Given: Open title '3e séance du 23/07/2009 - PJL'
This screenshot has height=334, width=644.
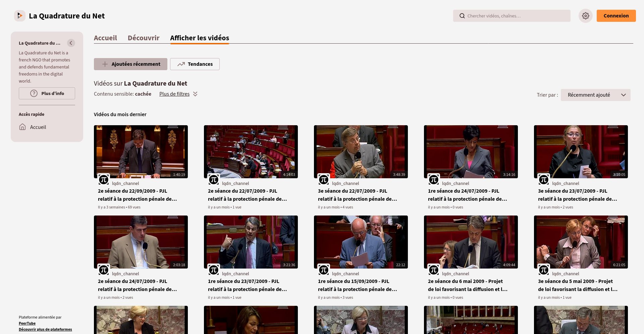Looking at the screenshot, I should (578, 195).
